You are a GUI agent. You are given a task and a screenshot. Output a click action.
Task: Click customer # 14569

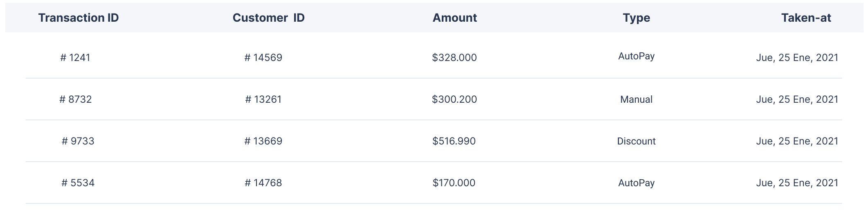(x=263, y=58)
